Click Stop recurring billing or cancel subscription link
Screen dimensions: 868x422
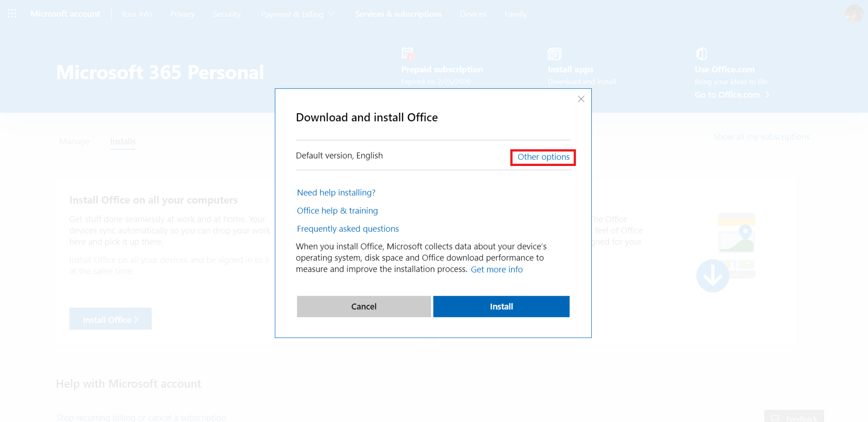click(141, 417)
